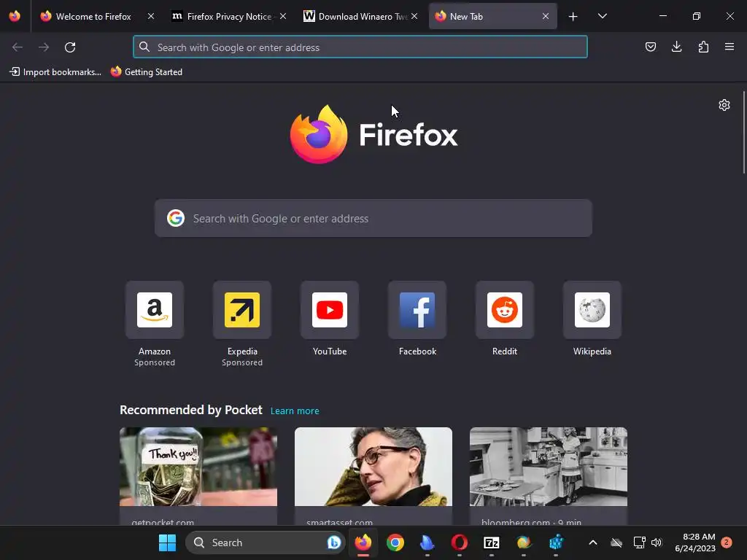Open Save to Pocket button
Screen dimensions: 747x560
(650, 47)
